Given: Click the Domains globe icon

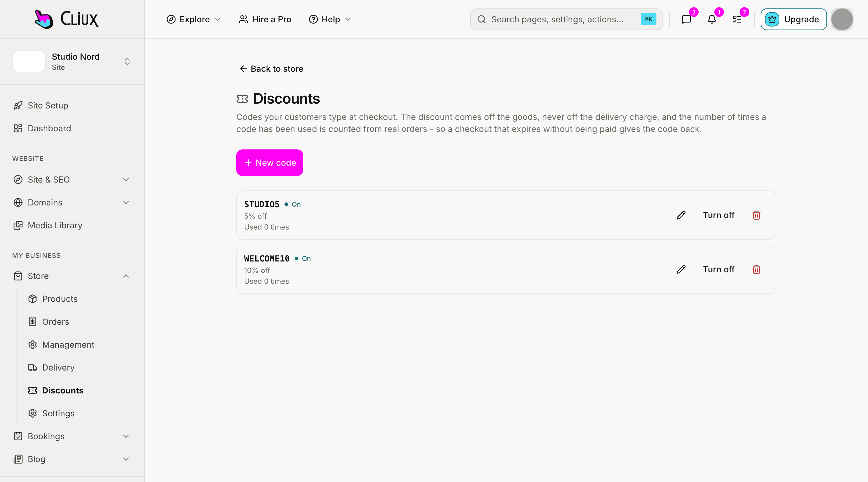Looking at the screenshot, I should (x=18, y=202).
